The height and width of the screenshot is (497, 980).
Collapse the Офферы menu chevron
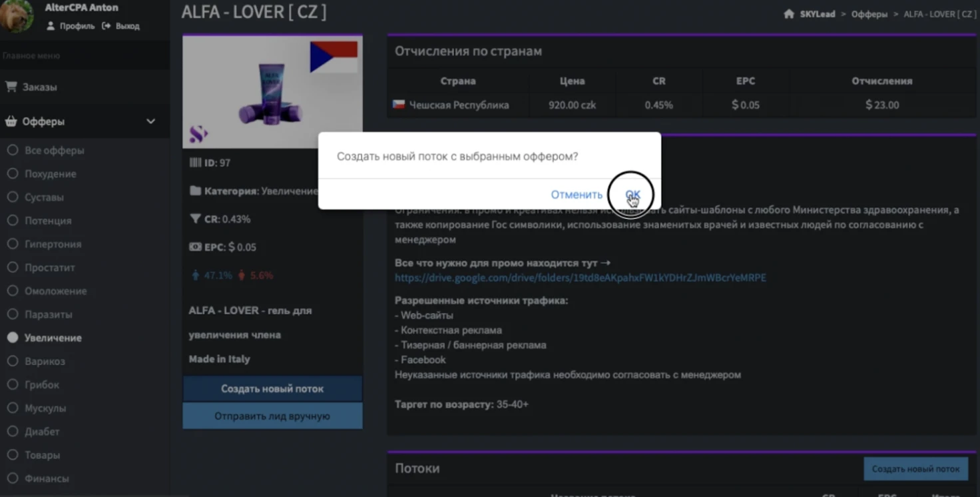coord(150,121)
